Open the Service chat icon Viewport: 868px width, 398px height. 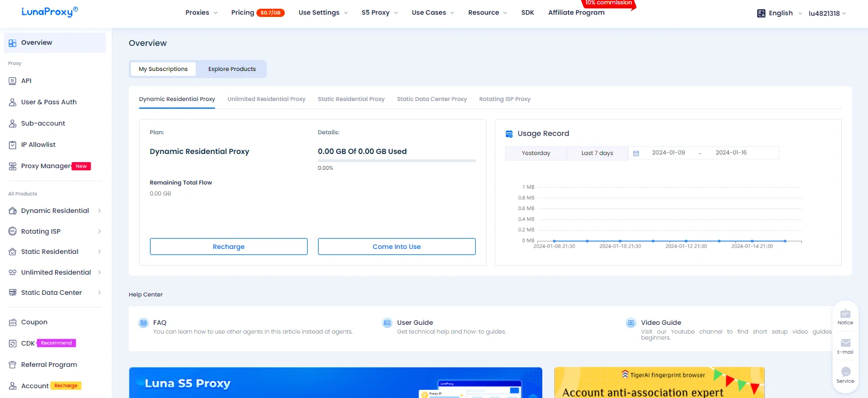coord(845,372)
